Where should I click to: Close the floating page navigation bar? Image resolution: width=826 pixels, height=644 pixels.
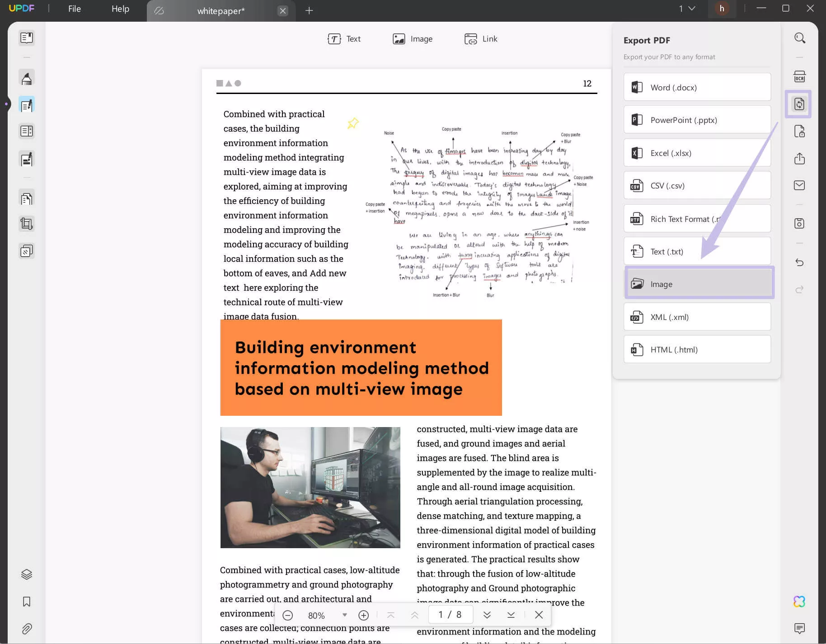tap(539, 615)
